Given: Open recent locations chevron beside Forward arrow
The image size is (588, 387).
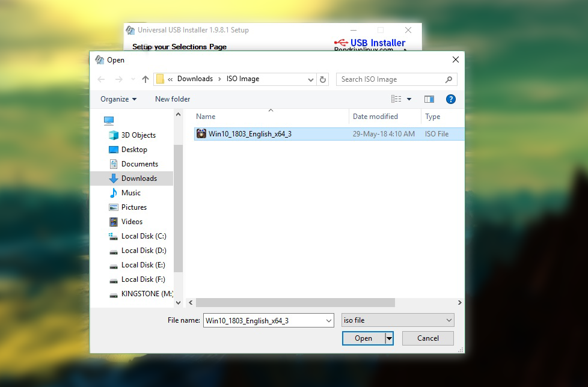Looking at the screenshot, I should coord(133,79).
